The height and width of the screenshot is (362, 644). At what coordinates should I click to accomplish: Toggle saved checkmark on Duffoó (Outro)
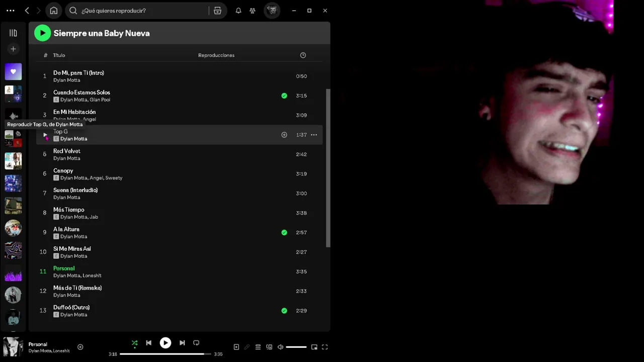(x=284, y=311)
